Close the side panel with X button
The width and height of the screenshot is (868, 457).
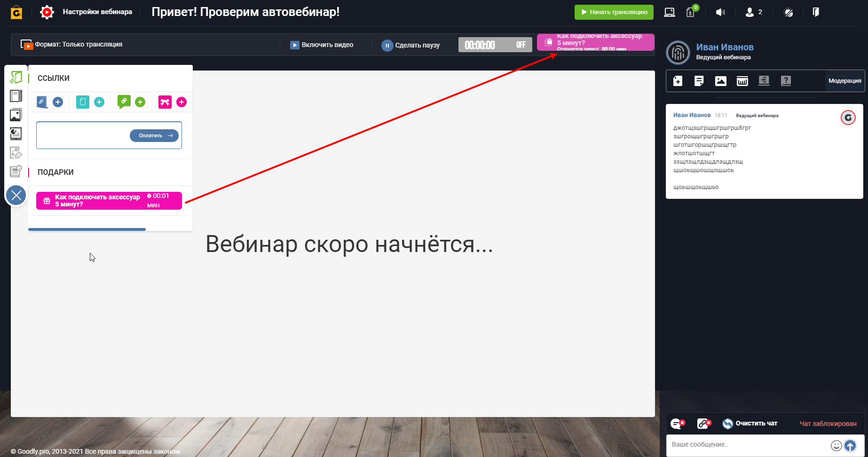(x=16, y=195)
